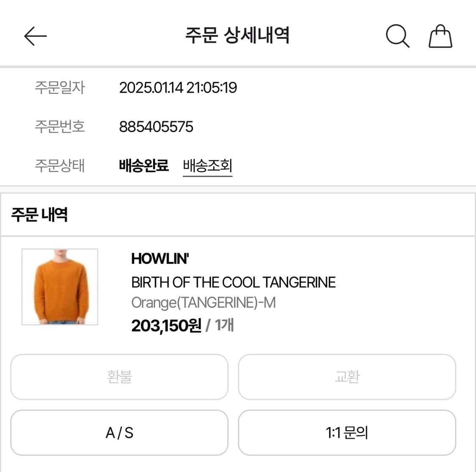Screen dimensions: 476x472
Task: Click the HOWLIN' brand name
Action: 160,258
